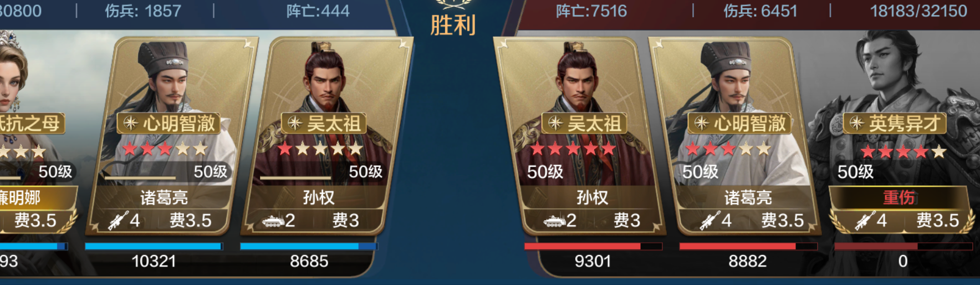Viewport: 980px width, 285px height.
Task: Click the 英隽异才 title badge
Action: [895, 123]
